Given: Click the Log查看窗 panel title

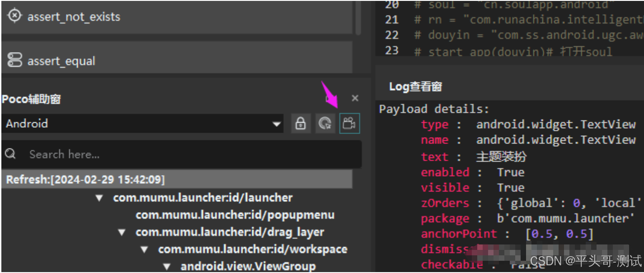Looking at the screenshot, I should click(x=416, y=87).
